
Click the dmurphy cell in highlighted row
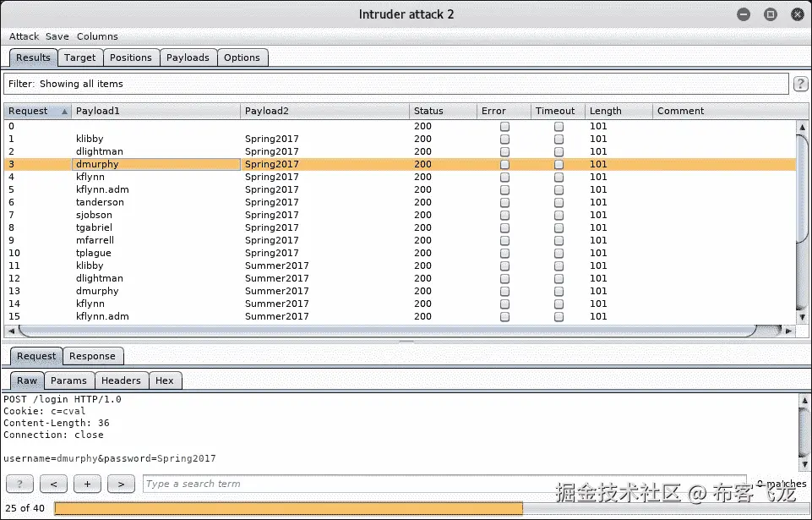(155, 164)
